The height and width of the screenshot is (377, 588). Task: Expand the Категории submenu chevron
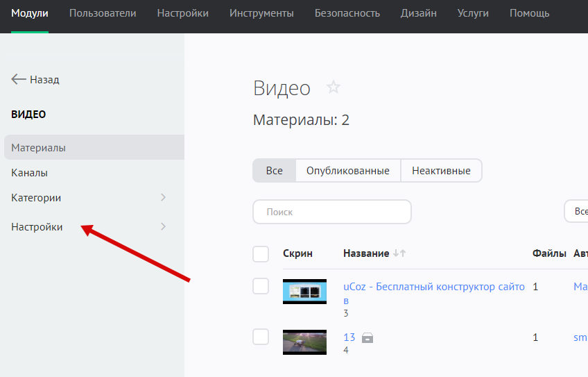(164, 198)
